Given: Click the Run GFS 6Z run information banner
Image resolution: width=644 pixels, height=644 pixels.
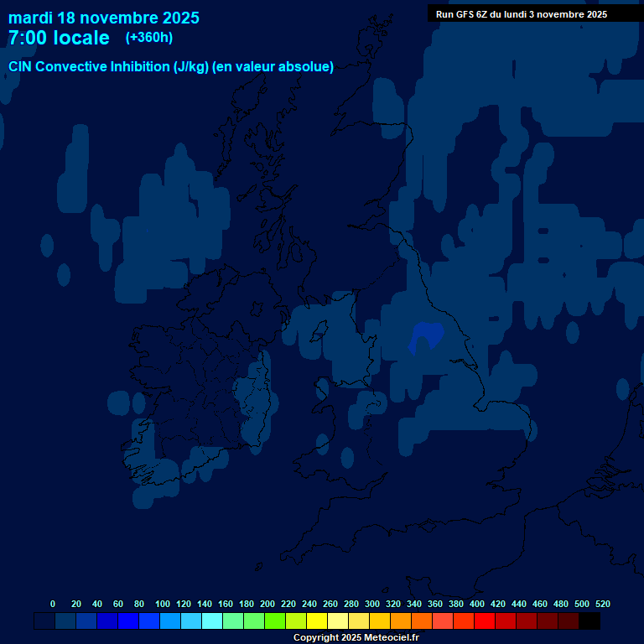Looking at the screenshot, I should point(521,14).
